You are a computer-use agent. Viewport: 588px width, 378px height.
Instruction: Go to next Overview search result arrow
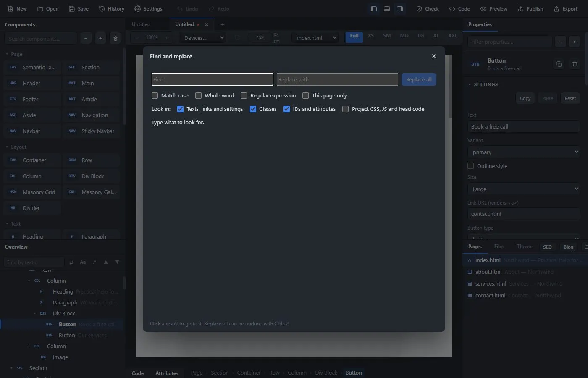click(x=117, y=262)
